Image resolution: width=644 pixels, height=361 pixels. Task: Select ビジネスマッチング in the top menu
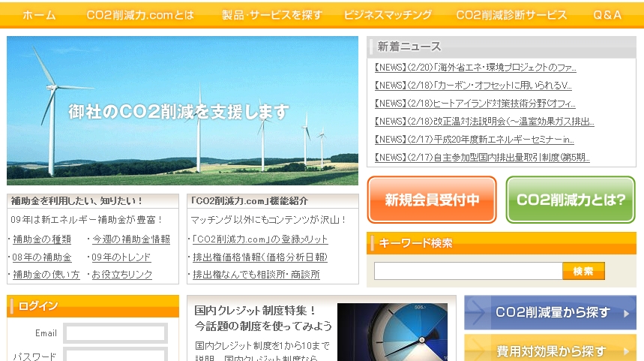tap(388, 15)
